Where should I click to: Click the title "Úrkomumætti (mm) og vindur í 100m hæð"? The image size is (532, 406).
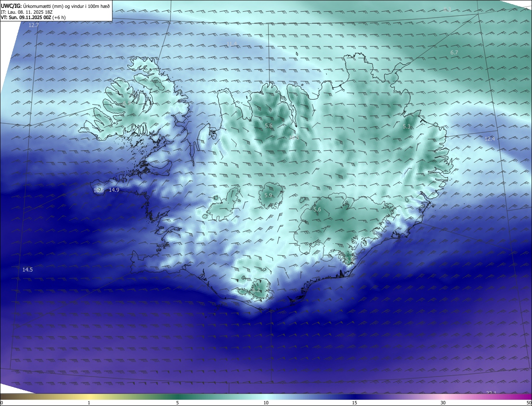pos(66,6)
